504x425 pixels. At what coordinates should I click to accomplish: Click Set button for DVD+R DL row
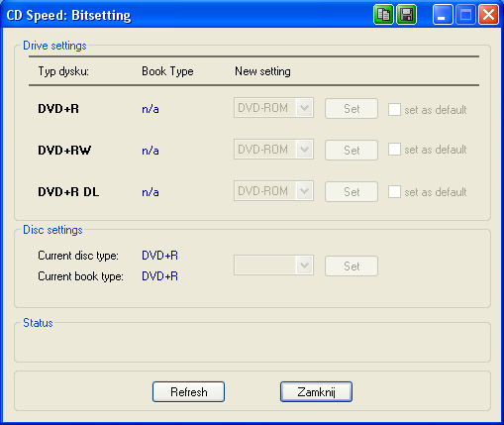coord(352,192)
